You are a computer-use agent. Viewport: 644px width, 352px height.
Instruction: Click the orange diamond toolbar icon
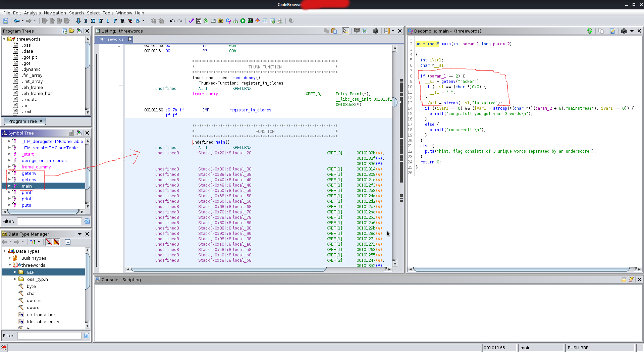point(258,21)
